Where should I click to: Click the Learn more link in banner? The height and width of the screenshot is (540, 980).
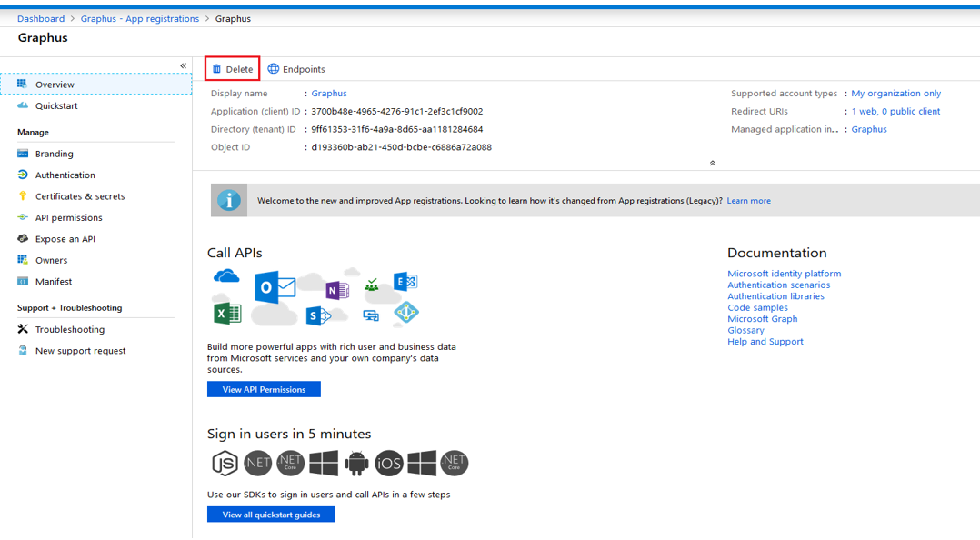click(x=749, y=201)
